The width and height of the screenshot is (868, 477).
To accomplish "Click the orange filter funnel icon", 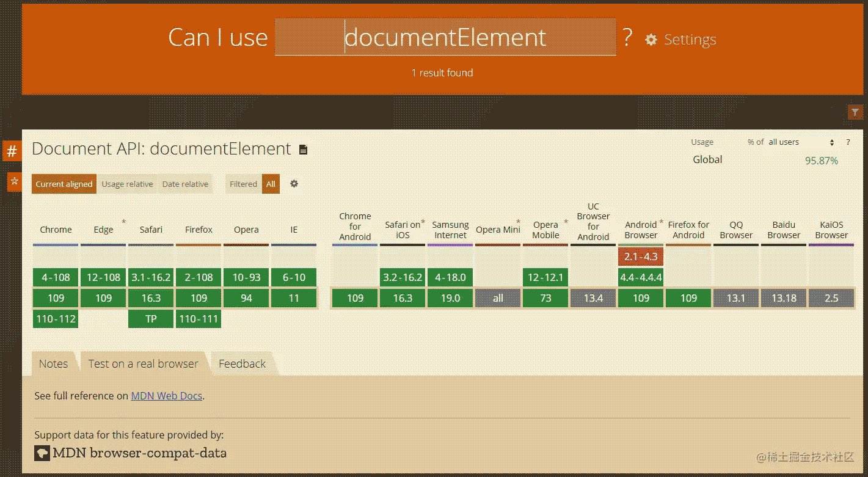I will pyautogui.click(x=855, y=112).
